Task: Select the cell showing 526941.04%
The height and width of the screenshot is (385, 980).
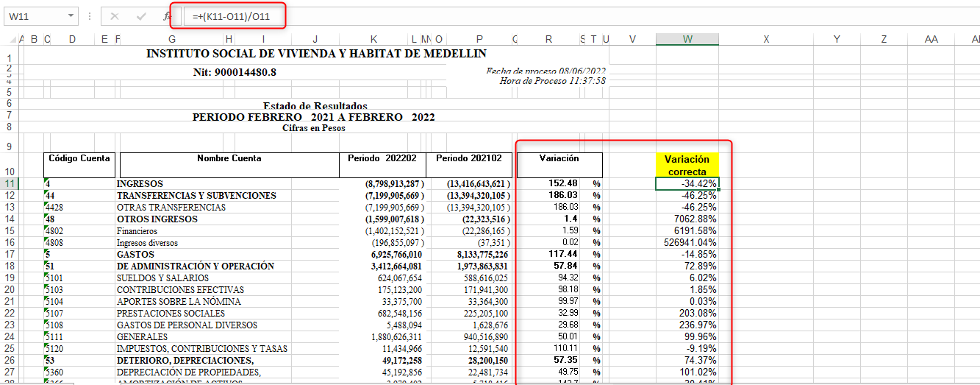Action: 687,242
